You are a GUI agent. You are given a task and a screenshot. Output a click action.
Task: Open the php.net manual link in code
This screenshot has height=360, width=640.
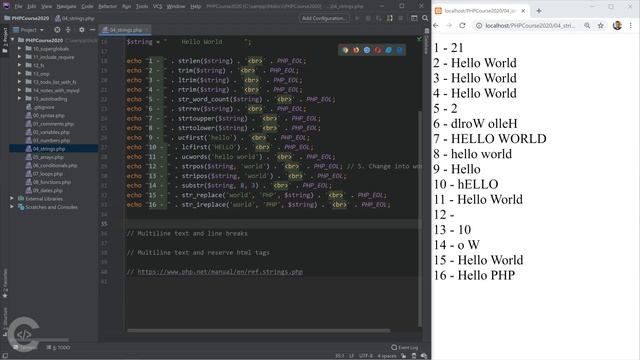(x=220, y=272)
